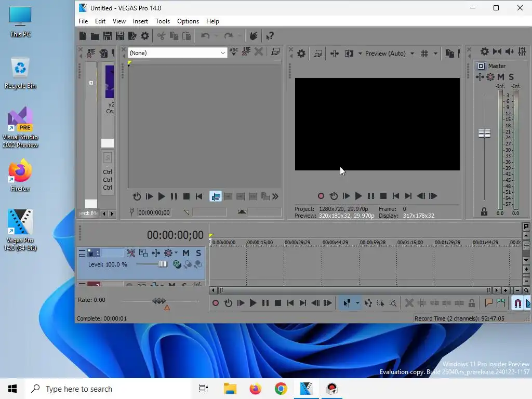Screen dimensions: 532x399
Task: Create a new project with toolbar icon
Action: tap(83, 36)
